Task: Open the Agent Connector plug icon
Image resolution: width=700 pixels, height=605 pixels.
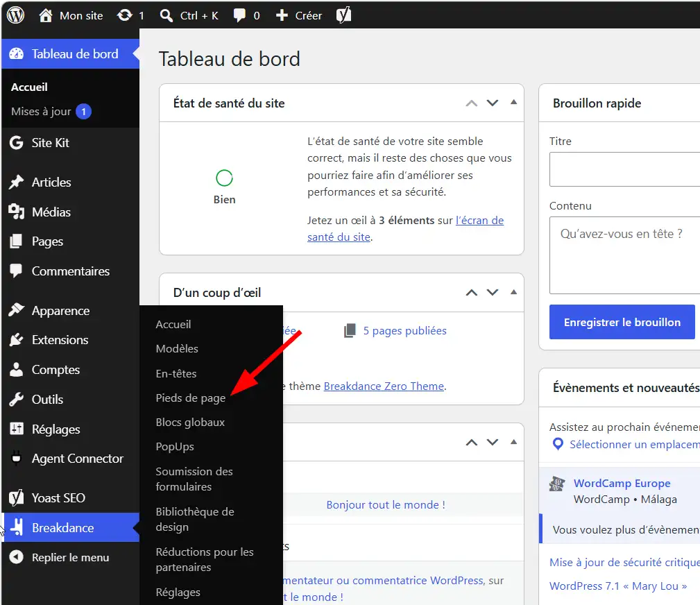Action: [x=17, y=459]
